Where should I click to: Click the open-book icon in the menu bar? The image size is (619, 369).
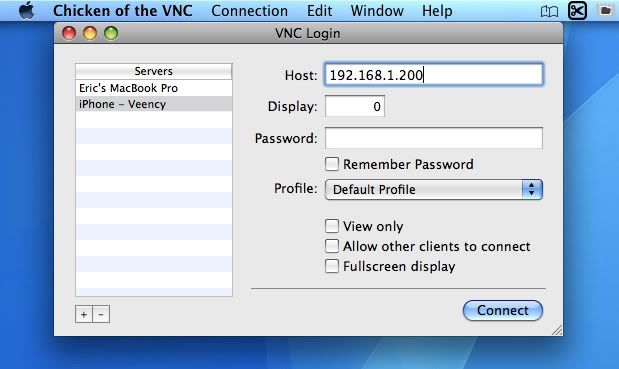coord(549,11)
